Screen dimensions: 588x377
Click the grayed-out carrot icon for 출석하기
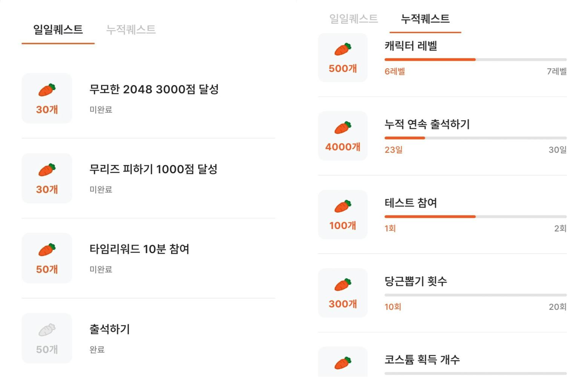[47, 338]
